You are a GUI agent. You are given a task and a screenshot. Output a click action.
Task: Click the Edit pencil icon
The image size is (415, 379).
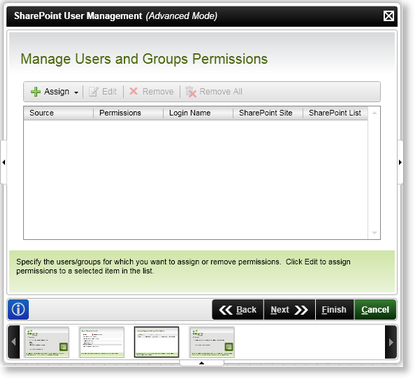[x=93, y=92]
